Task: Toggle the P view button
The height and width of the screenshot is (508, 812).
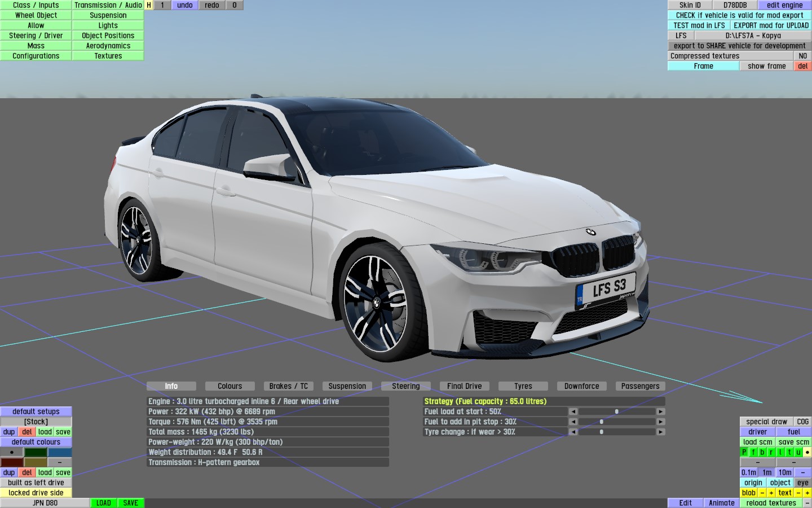Action: (x=744, y=452)
